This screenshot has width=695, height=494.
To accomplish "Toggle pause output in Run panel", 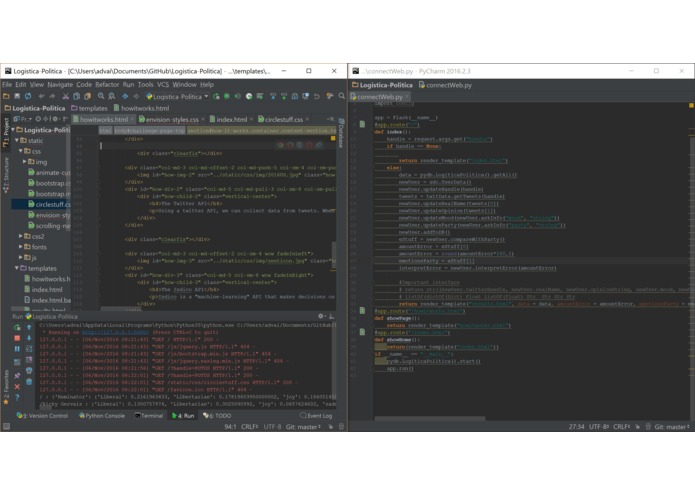I will (x=17, y=349).
